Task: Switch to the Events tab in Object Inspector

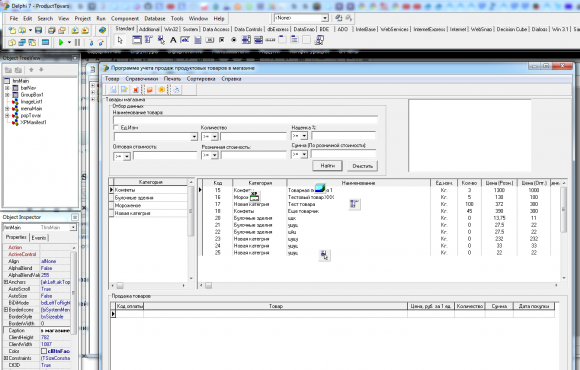Action: (39, 238)
